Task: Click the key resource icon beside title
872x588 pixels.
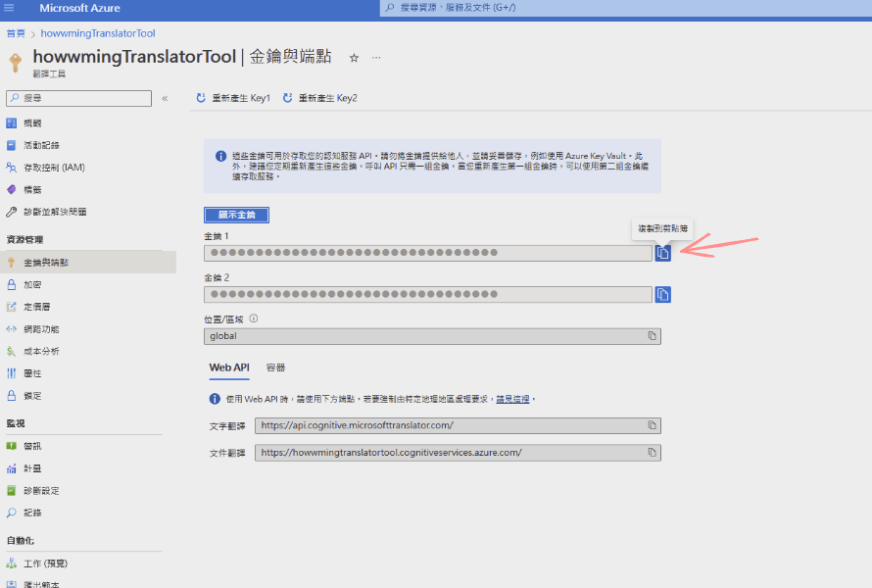Action: (16, 62)
